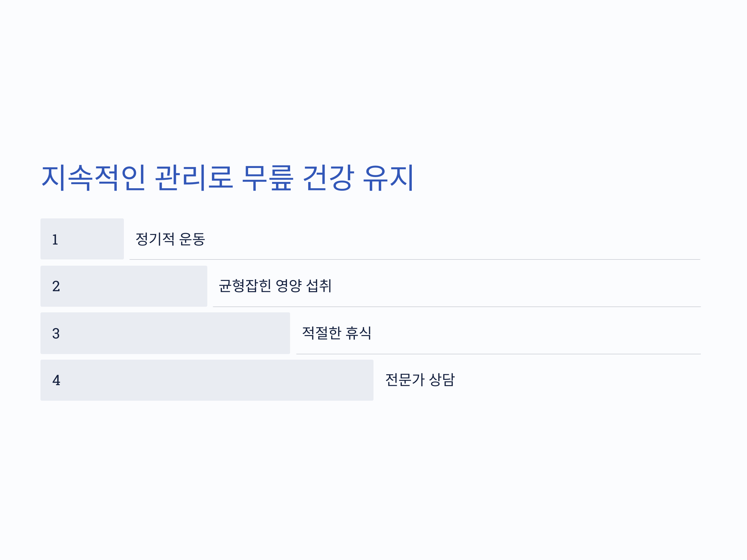Select the number 3 step box

pos(165,333)
